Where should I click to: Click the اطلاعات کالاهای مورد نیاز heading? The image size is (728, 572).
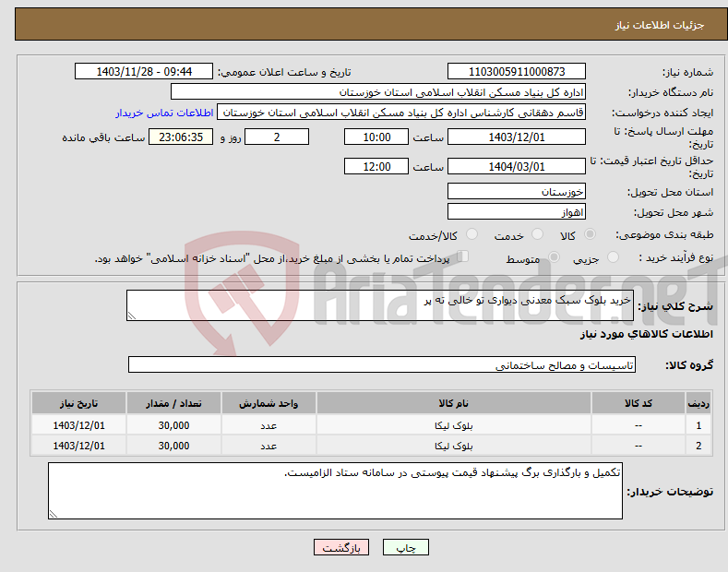[x=646, y=334]
